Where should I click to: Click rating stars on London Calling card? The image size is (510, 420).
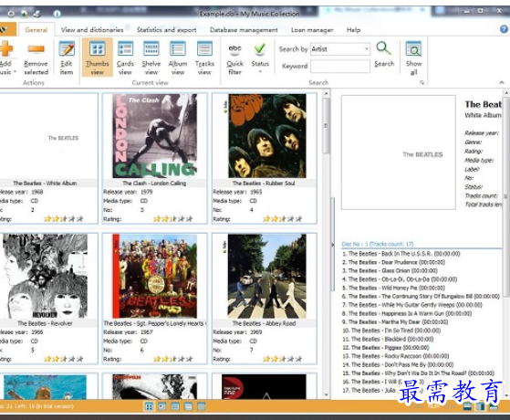(172, 219)
